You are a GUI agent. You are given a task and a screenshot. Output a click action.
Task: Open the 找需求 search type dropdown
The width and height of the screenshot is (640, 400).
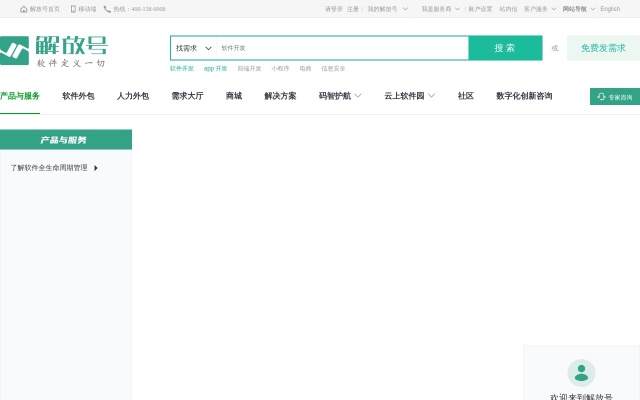(193, 48)
